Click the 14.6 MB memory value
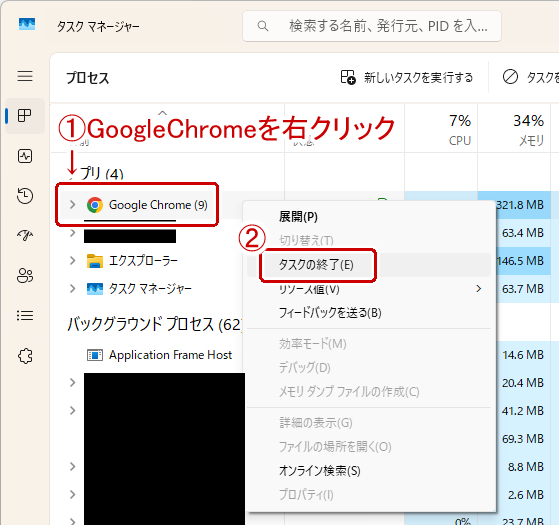559x525 pixels. pos(523,355)
